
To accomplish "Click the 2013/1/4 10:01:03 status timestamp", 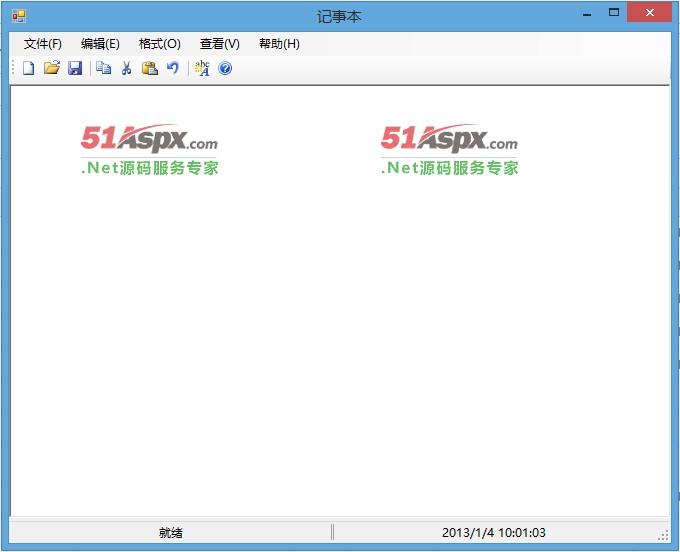I will click(494, 532).
